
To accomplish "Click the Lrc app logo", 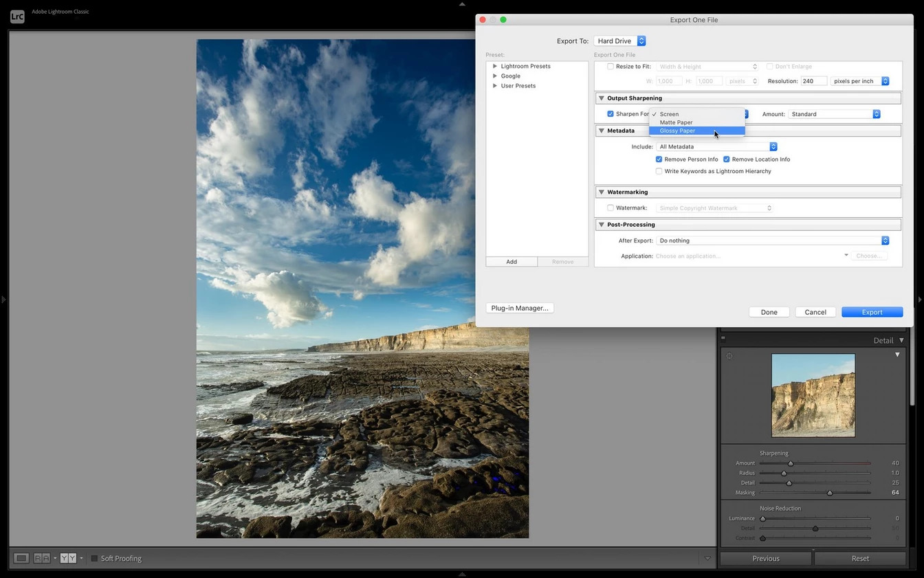I will click(x=17, y=16).
